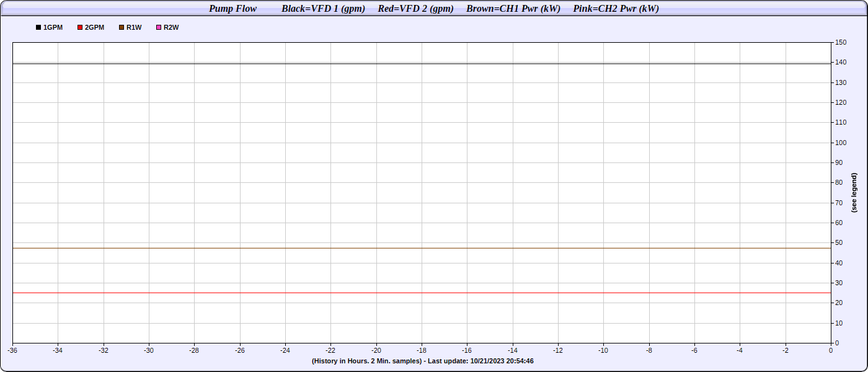The height and width of the screenshot is (372, 868).
Task: Click the last update timestamp caption
Action: [422, 361]
